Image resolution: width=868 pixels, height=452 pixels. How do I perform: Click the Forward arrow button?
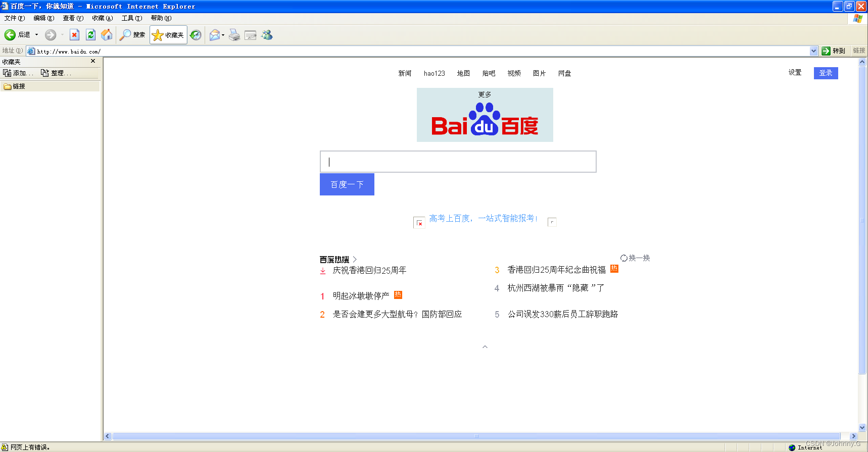tap(51, 35)
